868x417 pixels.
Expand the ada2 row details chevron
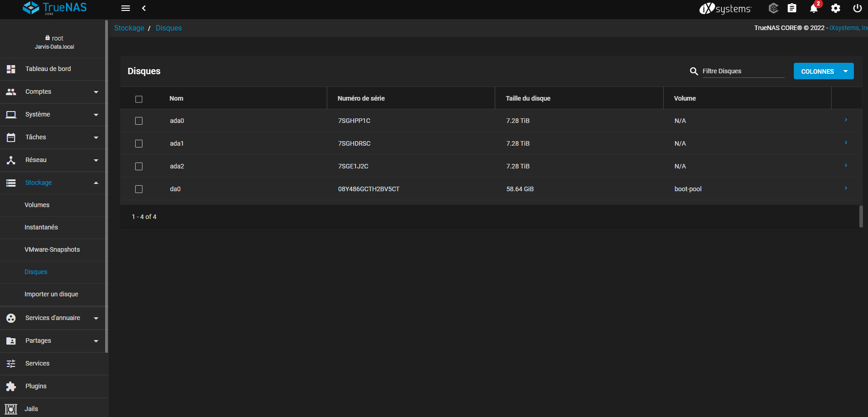coord(846,165)
